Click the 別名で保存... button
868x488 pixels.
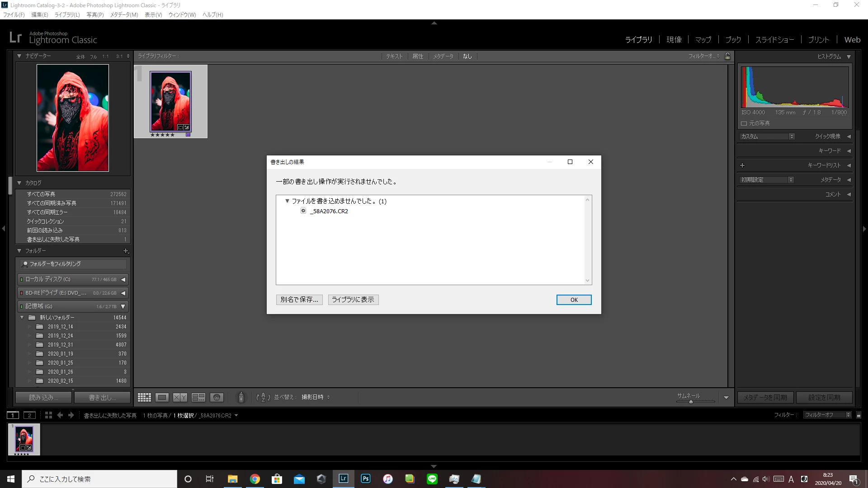point(299,300)
